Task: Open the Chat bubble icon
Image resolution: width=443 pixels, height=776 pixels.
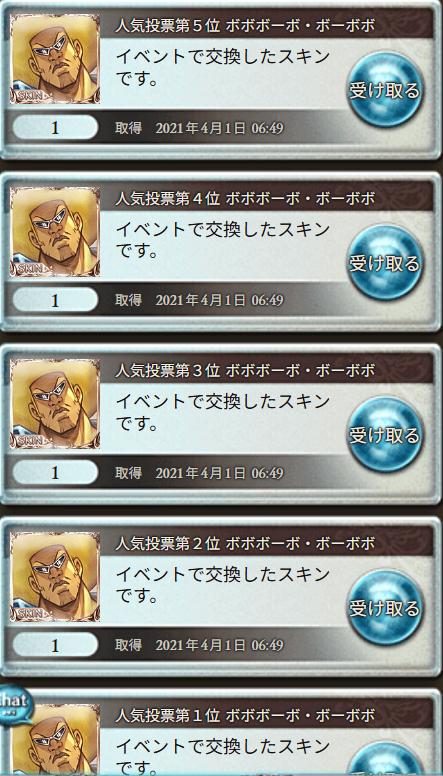Action: [x=15, y=704]
